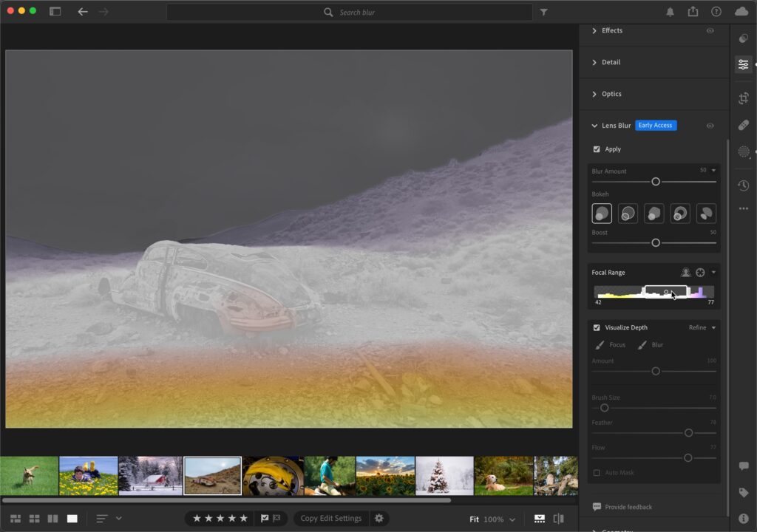Disable the Visualize Depth checkbox
This screenshot has width=757, height=532.
tap(597, 327)
